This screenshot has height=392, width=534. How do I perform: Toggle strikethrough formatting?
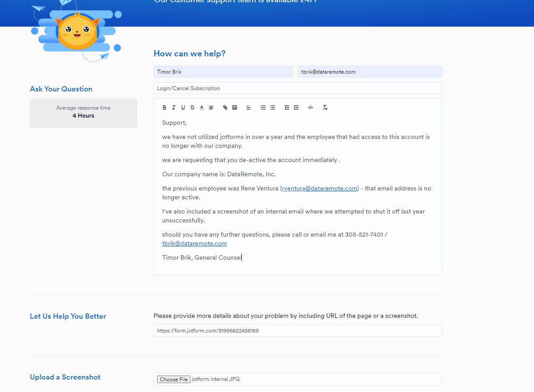pyautogui.click(x=192, y=107)
